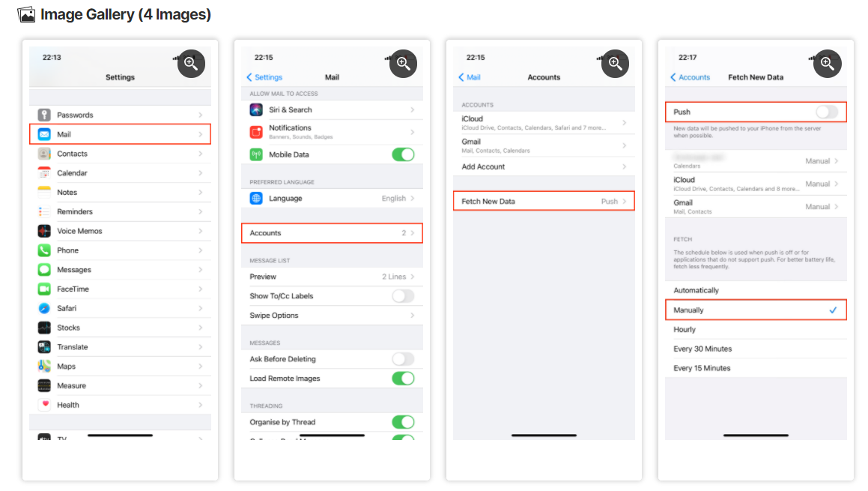Viewport: 868px width, 491px height.
Task: Click the Language globe icon
Action: point(256,199)
